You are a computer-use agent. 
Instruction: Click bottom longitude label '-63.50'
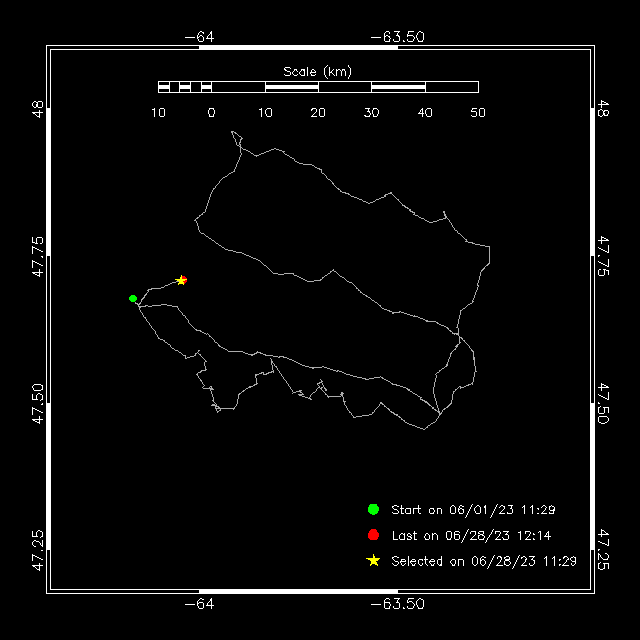(x=398, y=604)
